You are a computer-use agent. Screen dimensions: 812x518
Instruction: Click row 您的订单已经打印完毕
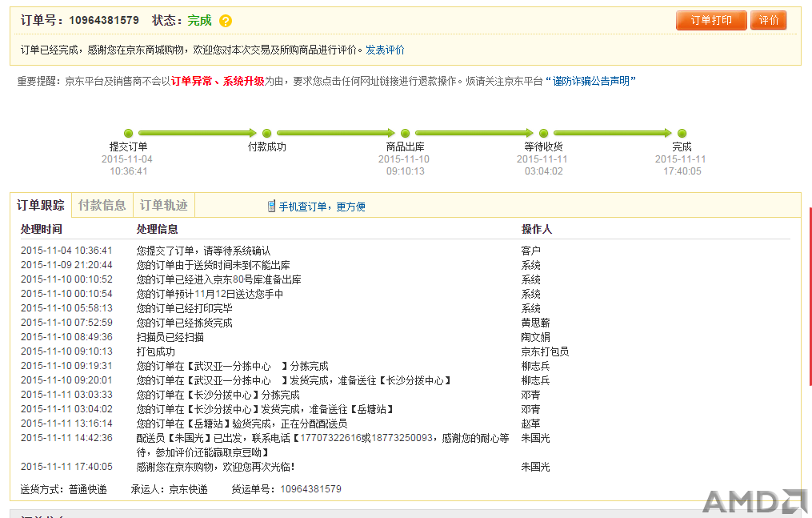click(405, 308)
